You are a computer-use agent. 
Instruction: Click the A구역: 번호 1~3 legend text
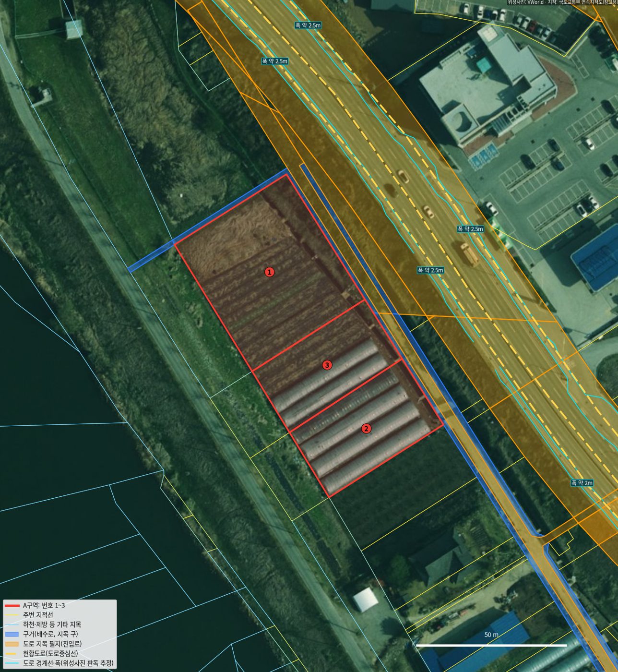(x=44, y=605)
